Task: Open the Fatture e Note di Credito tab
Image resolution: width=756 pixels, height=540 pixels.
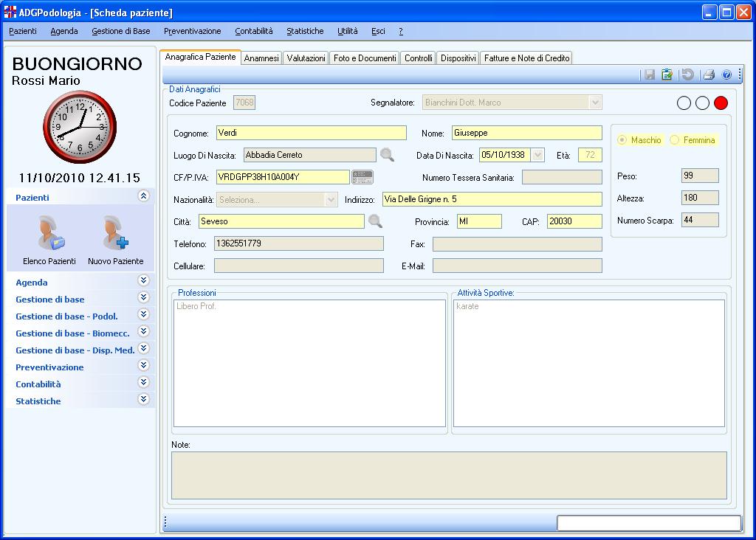Action: click(526, 58)
